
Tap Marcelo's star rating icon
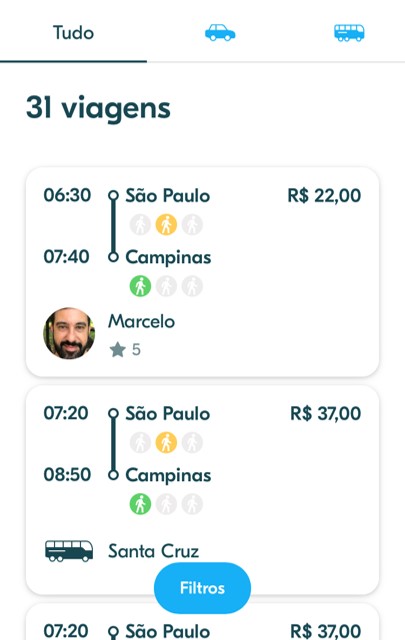[117, 350]
